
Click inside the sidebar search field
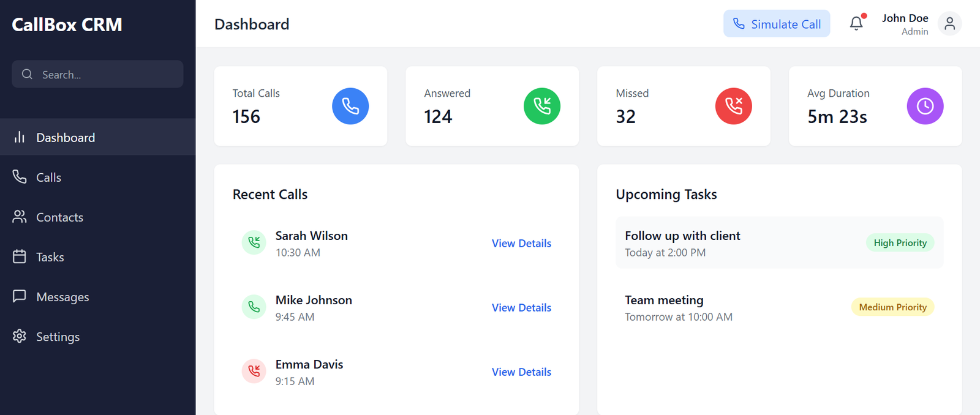tap(97, 73)
